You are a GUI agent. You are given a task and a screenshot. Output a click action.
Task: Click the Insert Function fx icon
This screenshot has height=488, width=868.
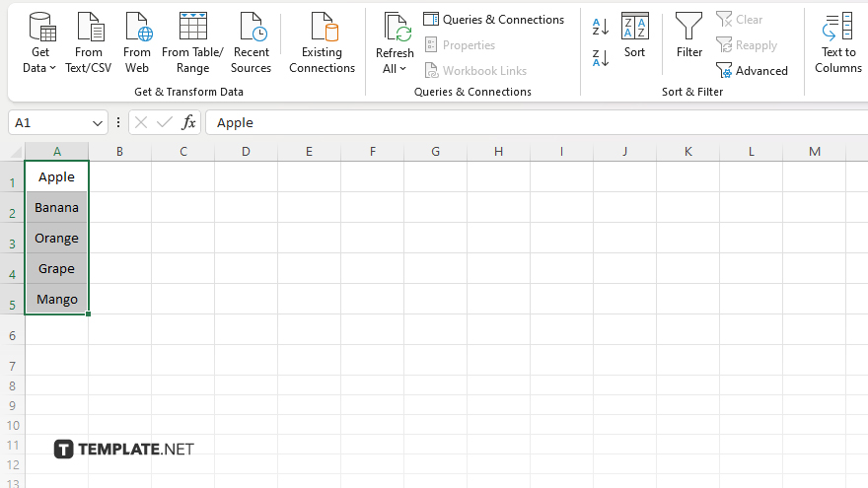pyautogui.click(x=188, y=122)
